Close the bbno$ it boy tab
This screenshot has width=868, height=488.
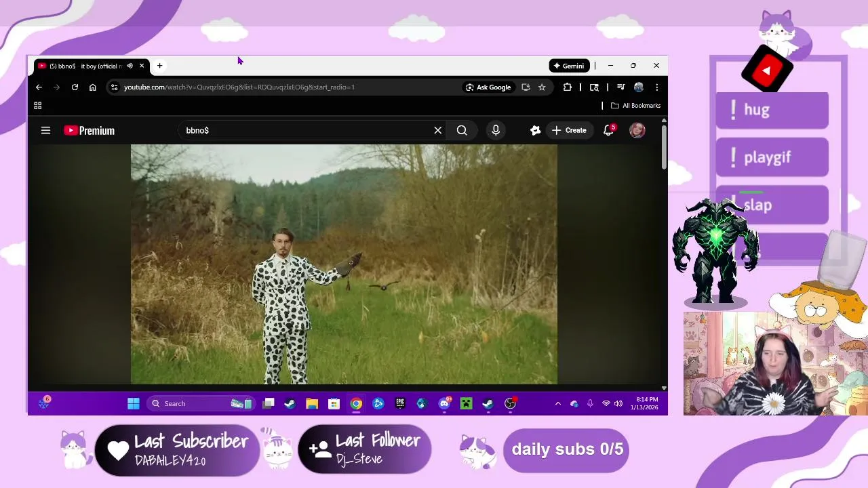(x=142, y=66)
